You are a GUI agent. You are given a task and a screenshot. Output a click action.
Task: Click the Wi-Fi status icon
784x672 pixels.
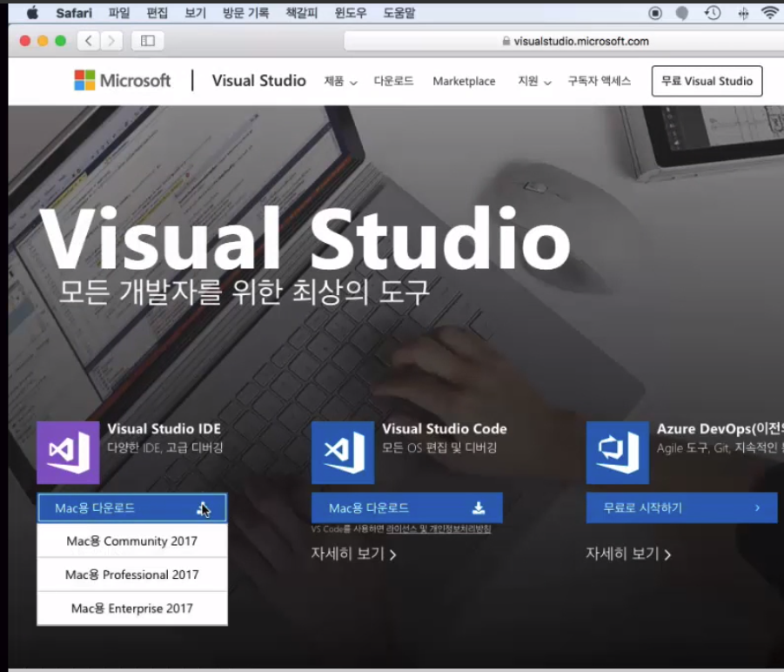pyautogui.click(x=769, y=13)
